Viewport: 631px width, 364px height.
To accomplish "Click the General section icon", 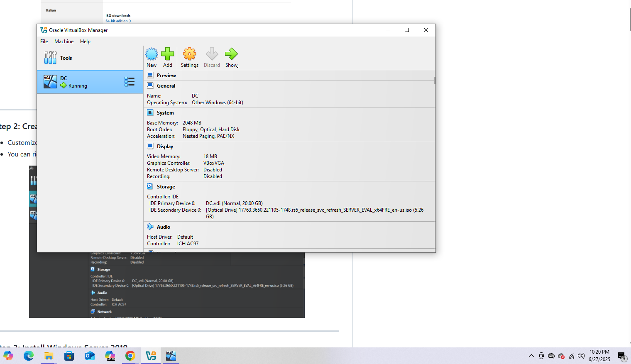I will [150, 86].
